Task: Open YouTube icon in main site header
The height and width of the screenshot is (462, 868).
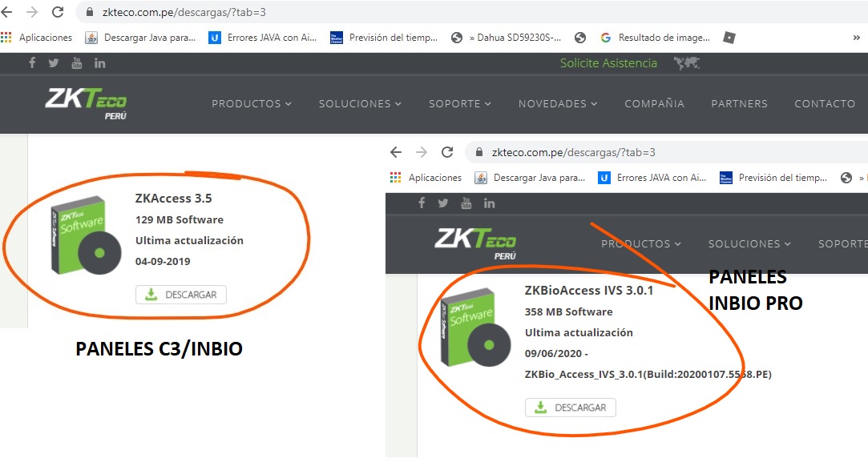Action: (x=76, y=63)
